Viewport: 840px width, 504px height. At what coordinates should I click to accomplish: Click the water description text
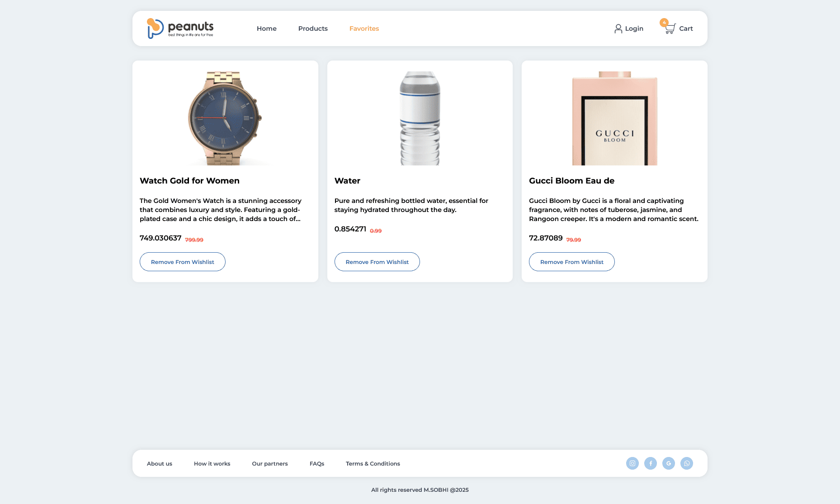(x=411, y=205)
